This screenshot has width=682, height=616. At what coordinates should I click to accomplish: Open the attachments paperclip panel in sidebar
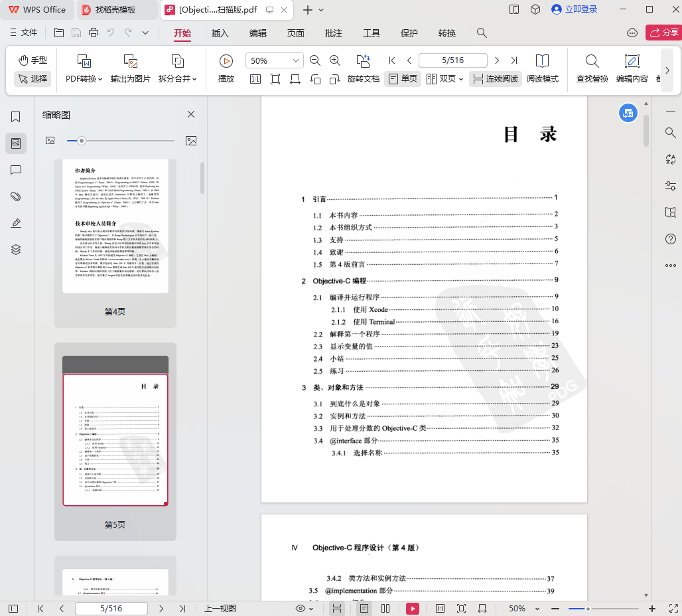pyautogui.click(x=16, y=196)
